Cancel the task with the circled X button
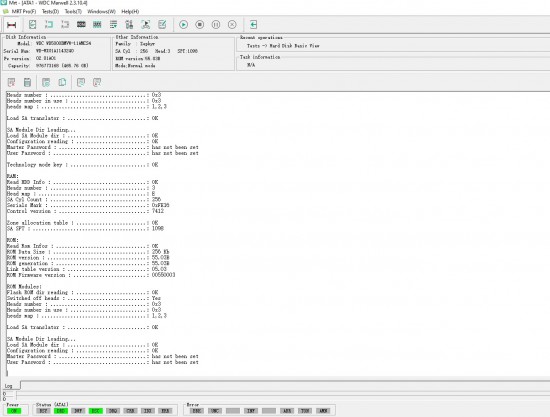 [232, 25]
